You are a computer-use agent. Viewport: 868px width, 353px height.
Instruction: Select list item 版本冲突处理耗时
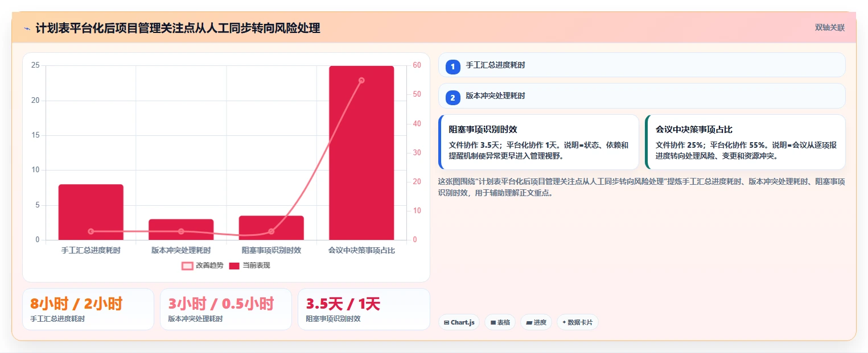click(641, 95)
